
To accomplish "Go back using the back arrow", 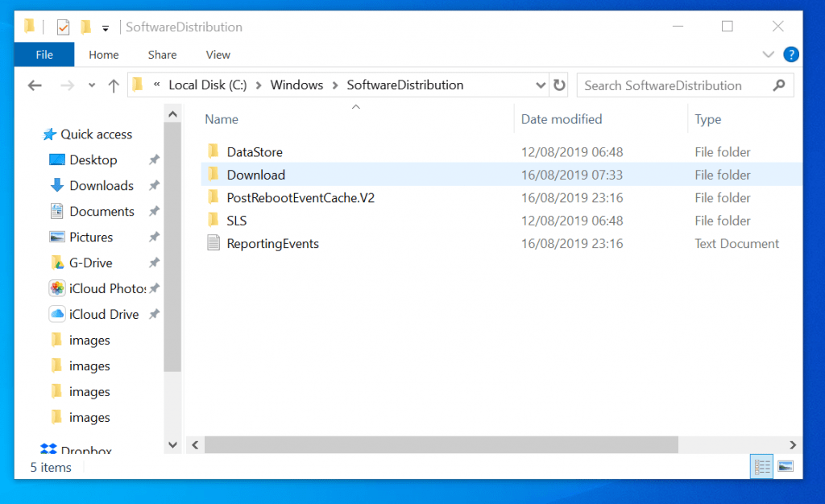I will (35, 85).
